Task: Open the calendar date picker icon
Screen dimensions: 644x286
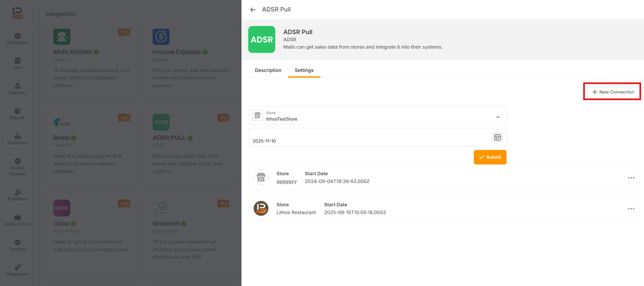Action: [497, 137]
